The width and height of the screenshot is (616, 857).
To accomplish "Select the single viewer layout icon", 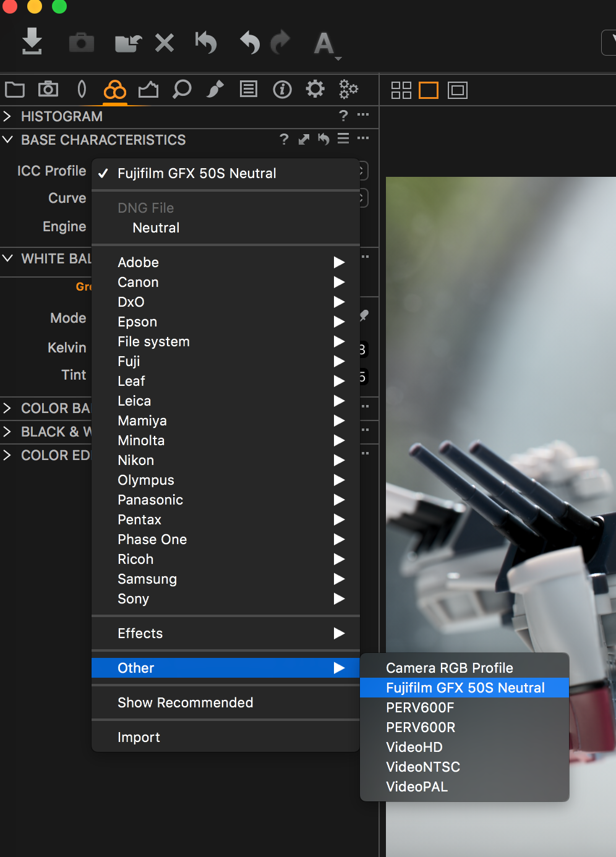I will click(429, 90).
